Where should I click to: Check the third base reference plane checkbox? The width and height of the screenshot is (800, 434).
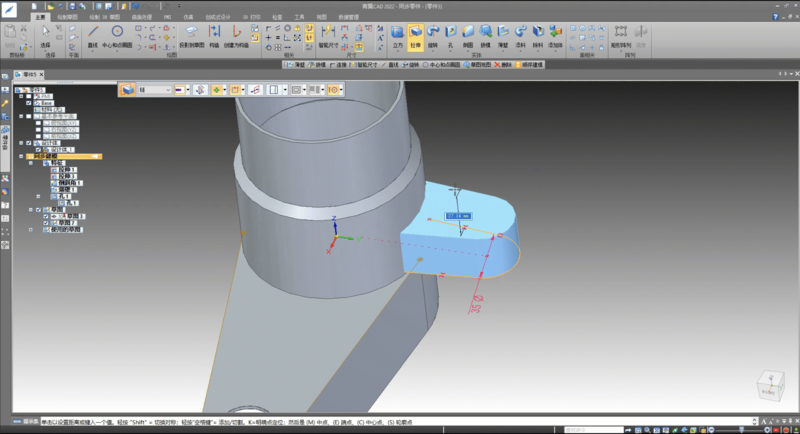tap(38, 136)
